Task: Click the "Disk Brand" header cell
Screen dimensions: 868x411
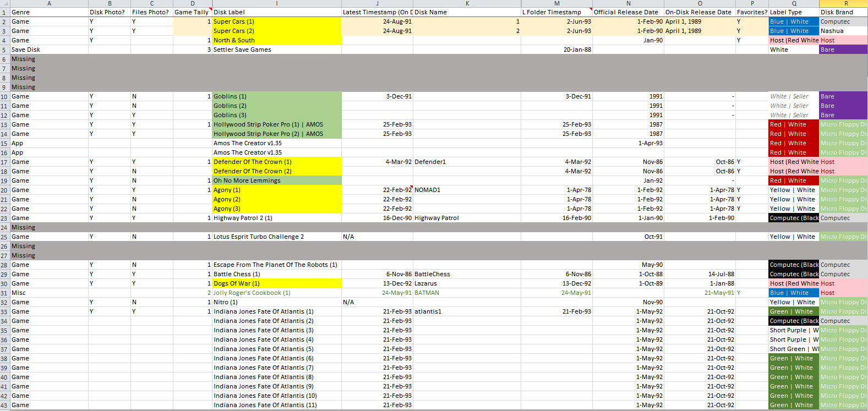Action: (x=843, y=12)
